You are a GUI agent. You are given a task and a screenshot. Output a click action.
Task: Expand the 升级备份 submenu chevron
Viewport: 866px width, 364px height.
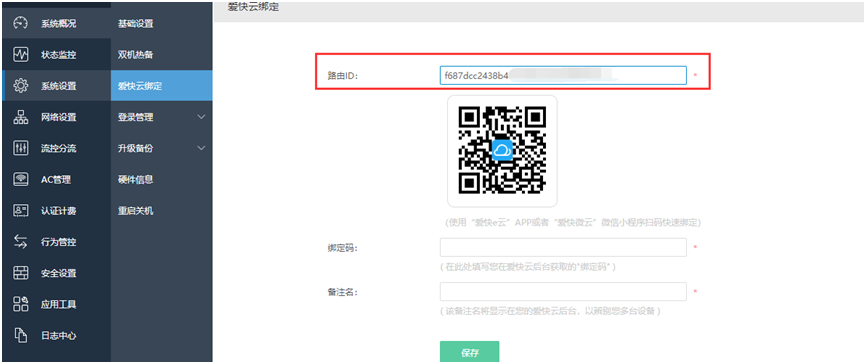click(x=201, y=148)
